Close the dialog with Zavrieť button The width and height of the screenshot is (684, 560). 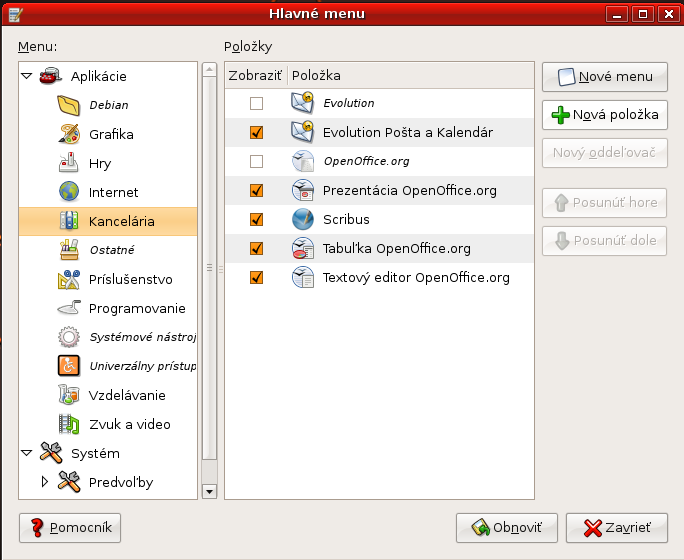617,528
